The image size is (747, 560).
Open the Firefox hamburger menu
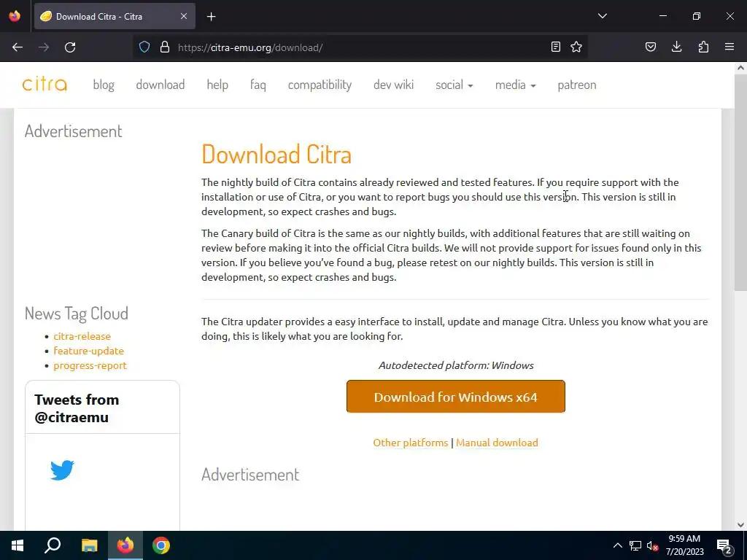(x=729, y=47)
